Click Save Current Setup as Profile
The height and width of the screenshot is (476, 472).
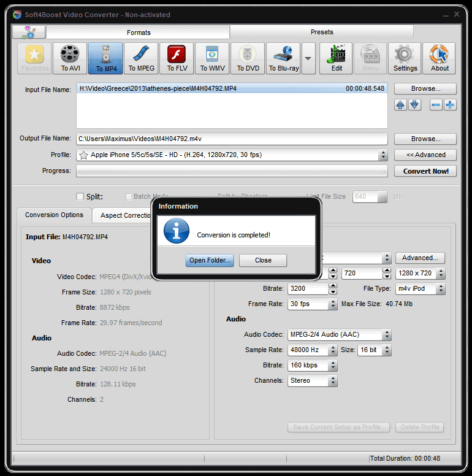[338, 427]
